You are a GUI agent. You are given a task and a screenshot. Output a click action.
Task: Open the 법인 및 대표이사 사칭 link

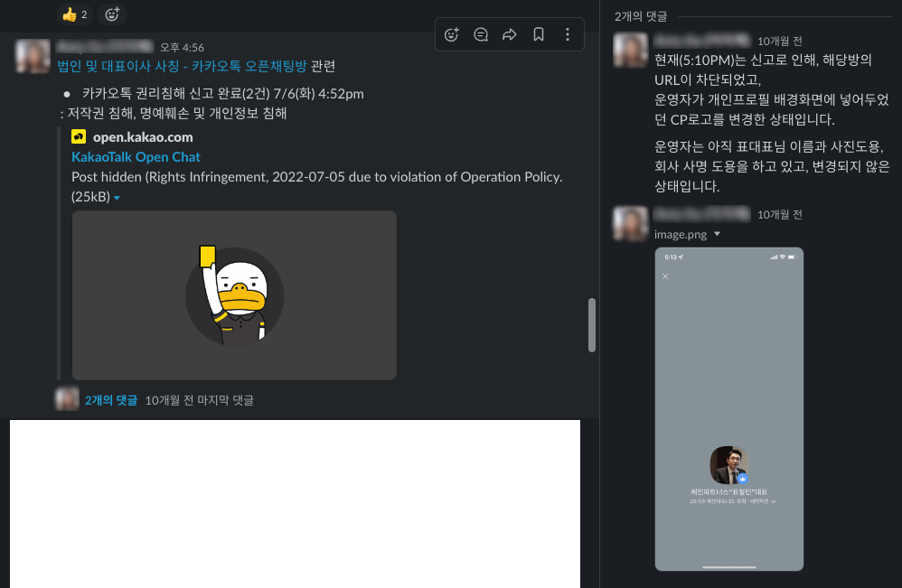coord(182,66)
